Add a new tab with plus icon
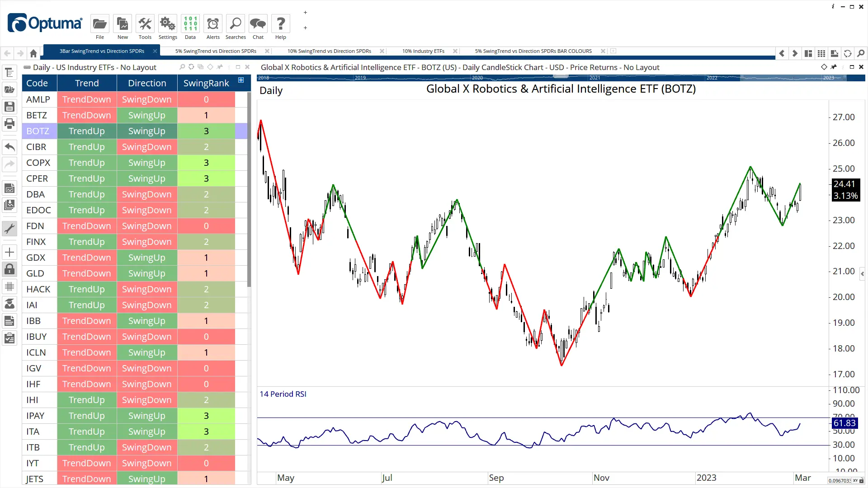 613,51
